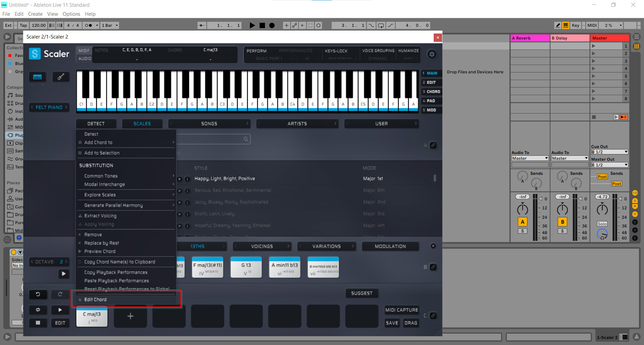
Task: Click the link icon for section A
Action: 433,145
